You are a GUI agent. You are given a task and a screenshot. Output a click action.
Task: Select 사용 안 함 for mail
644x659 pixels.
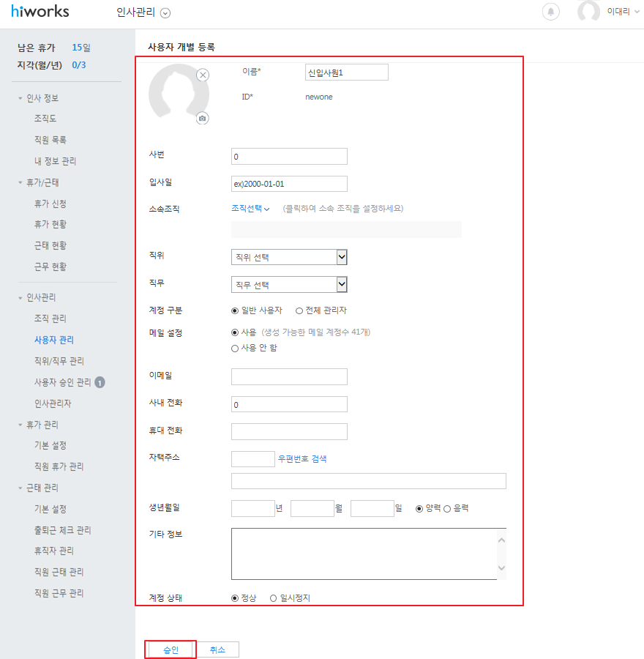pos(235,349)
